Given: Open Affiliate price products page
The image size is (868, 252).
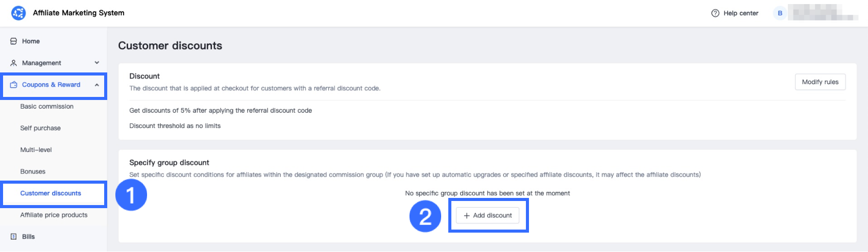Looking at the screenshot, I should coord(54,215).
